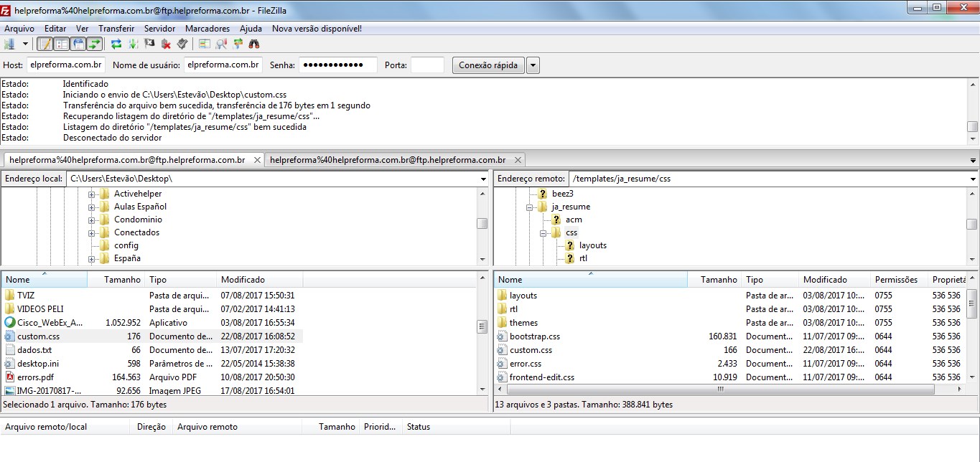980x462 pixels.
Task: Process the transfer queue
Action: tap(133, 43)
